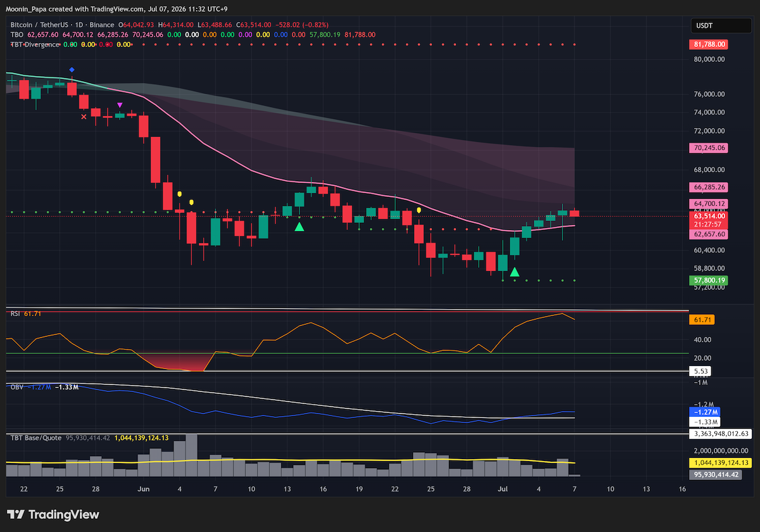Click the green 57,800.19 price label
This screenshot has height=532, width=760.
click(709, 280)
